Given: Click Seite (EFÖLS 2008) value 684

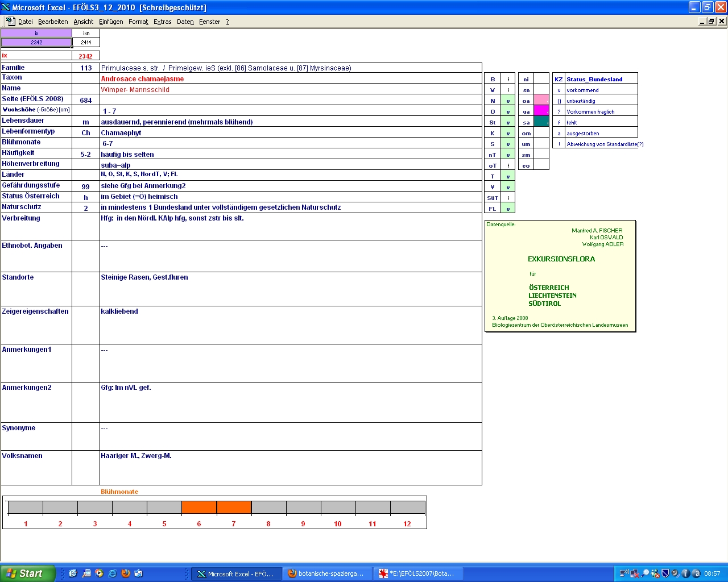Looking at the screenshot, I should pyautogui.click(x=86, y=100).
